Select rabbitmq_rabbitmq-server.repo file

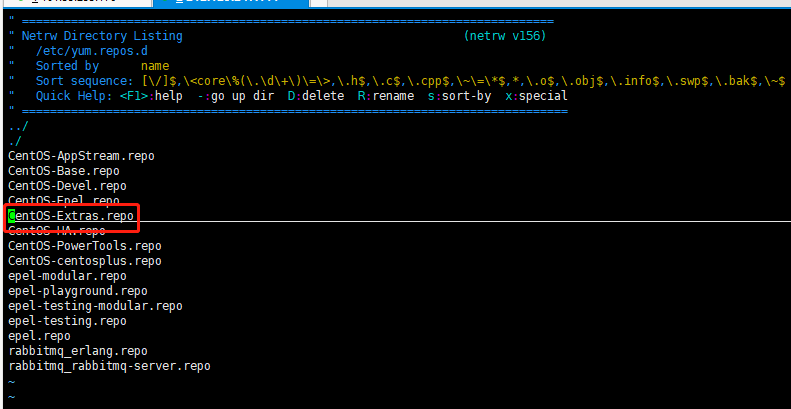point(109,366)
